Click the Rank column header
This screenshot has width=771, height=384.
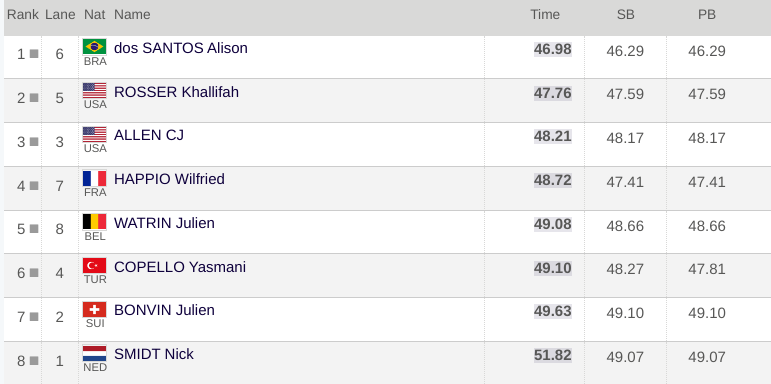pos(23,15)
